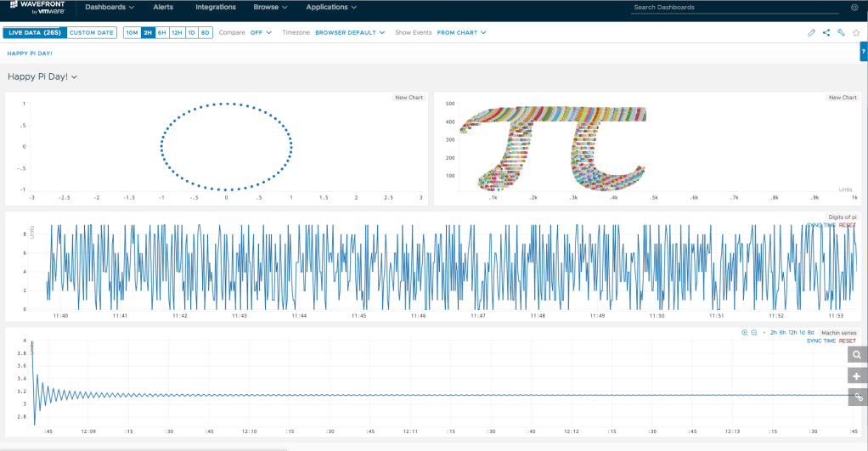Select the 1D time range

191,32
